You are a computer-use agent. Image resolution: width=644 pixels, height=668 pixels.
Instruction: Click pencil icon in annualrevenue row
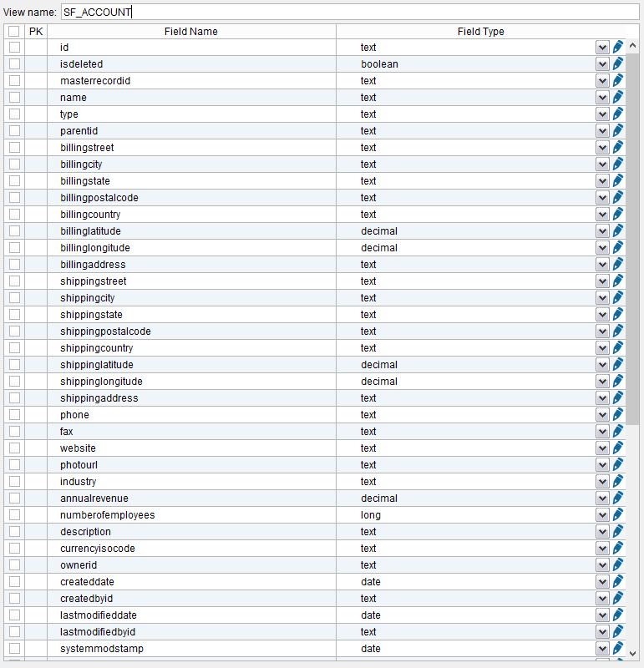(617, 498)
